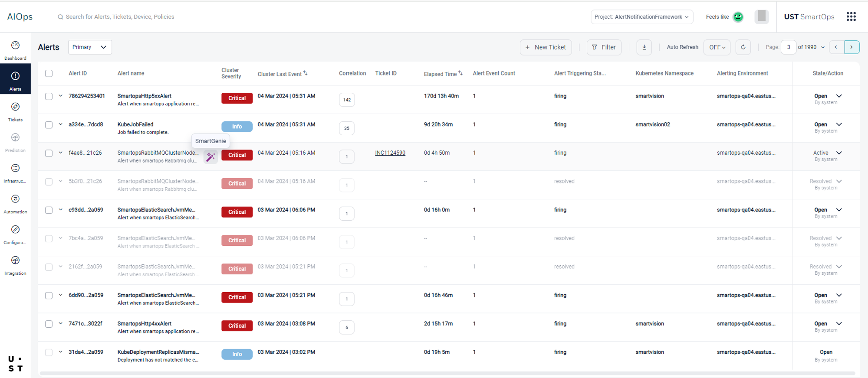Click the download alerts icon
The width and height of the screenshot is (868, 378).
[644, 47]
